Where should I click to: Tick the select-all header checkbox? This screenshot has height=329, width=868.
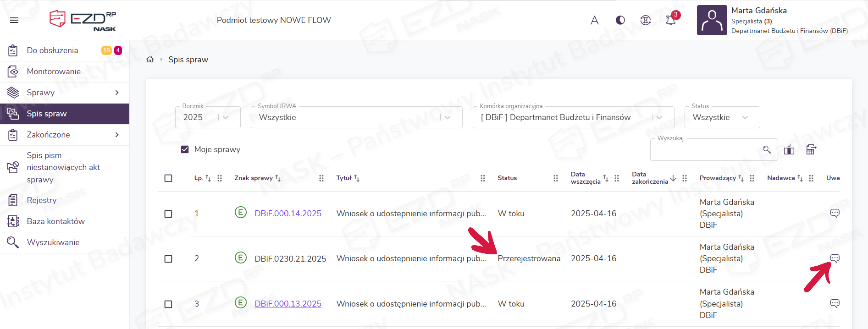tap(168, 178)
